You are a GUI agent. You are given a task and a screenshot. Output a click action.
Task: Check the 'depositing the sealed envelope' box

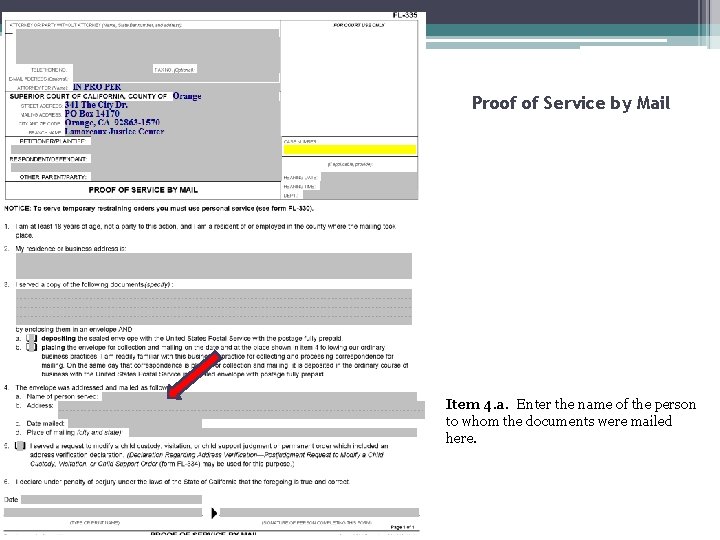(x=31, y=338)
